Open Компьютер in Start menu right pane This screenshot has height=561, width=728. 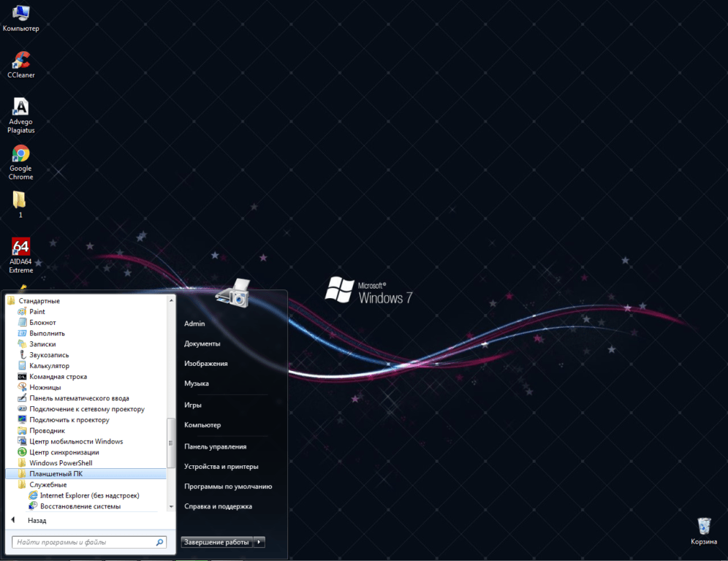[202, 424]
